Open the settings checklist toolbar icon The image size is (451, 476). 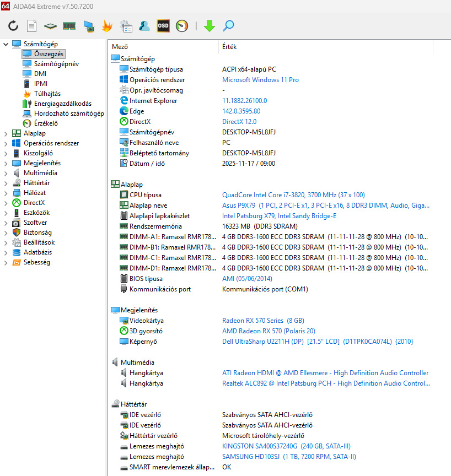pos(126,26)
